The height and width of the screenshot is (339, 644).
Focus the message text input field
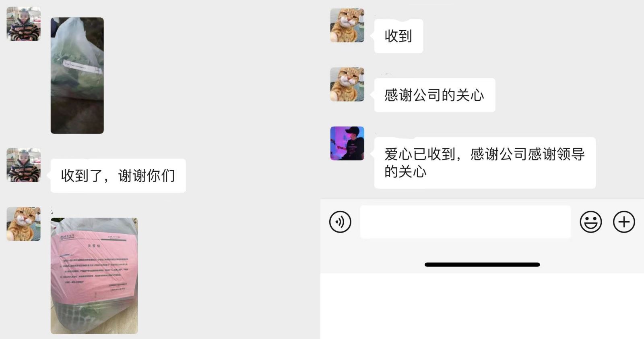click(x=465, y=222)
